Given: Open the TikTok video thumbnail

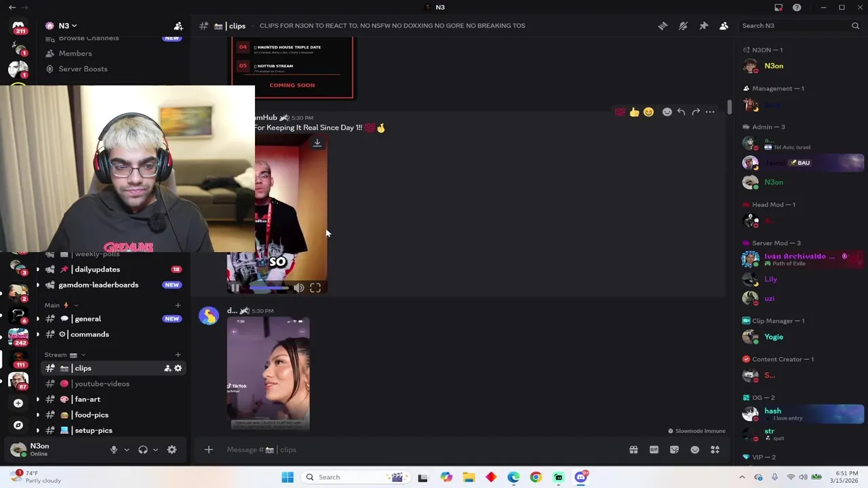Looking at the screenshot, I should 269,373.
